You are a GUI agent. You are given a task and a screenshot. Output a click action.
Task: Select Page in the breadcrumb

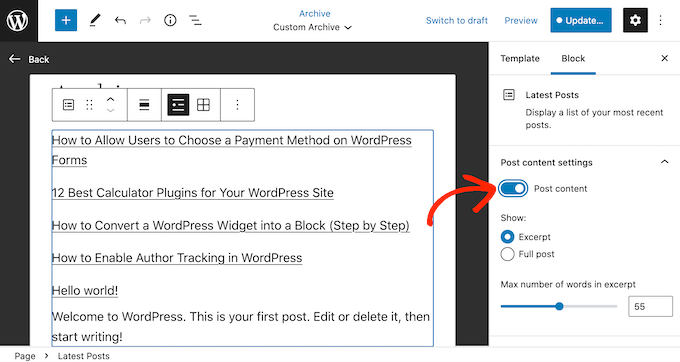click(25, 356)
